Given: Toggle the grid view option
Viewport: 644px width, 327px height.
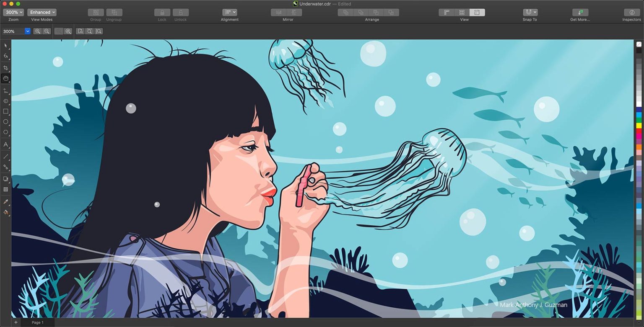Looking at the screenshot, I should (x=462, y=12).
